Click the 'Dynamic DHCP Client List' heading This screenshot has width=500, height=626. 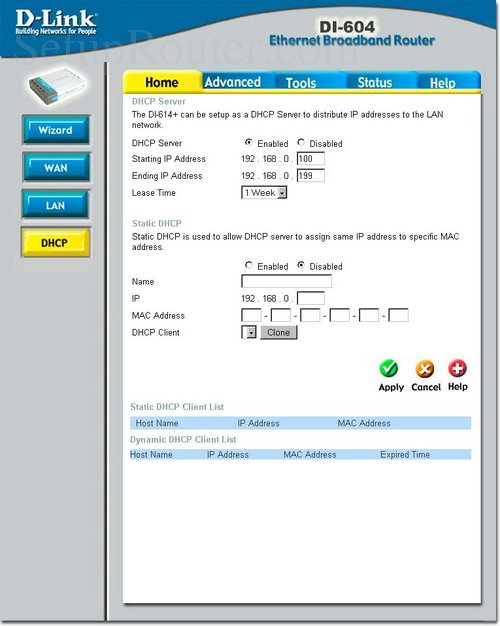point(183,440)
